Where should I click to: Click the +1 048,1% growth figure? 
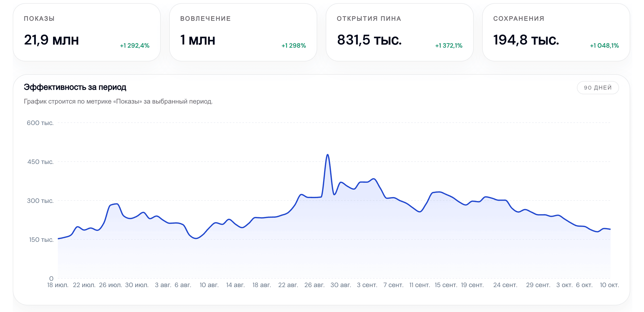(604, 46)
